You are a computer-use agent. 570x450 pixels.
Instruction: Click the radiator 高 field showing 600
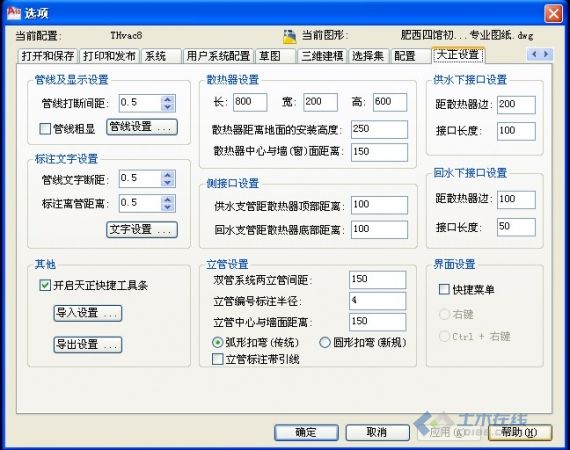(390, 102)
